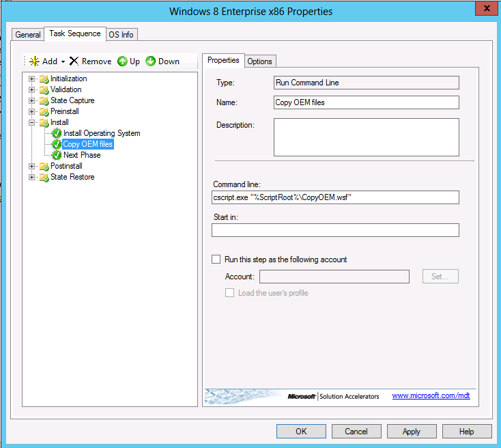Viewport: 501px width, 448px height.
Task: Select the Task Sequence tab
Action: coord(75,33)
